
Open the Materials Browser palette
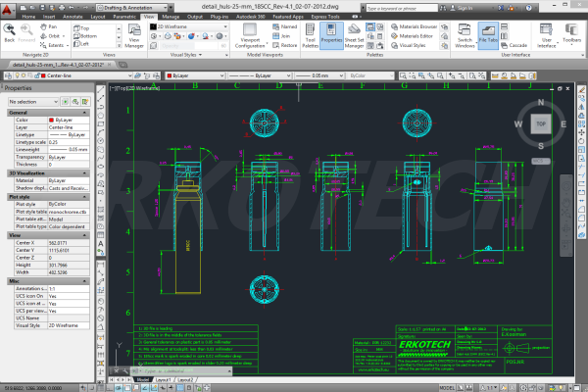point(418,26)
